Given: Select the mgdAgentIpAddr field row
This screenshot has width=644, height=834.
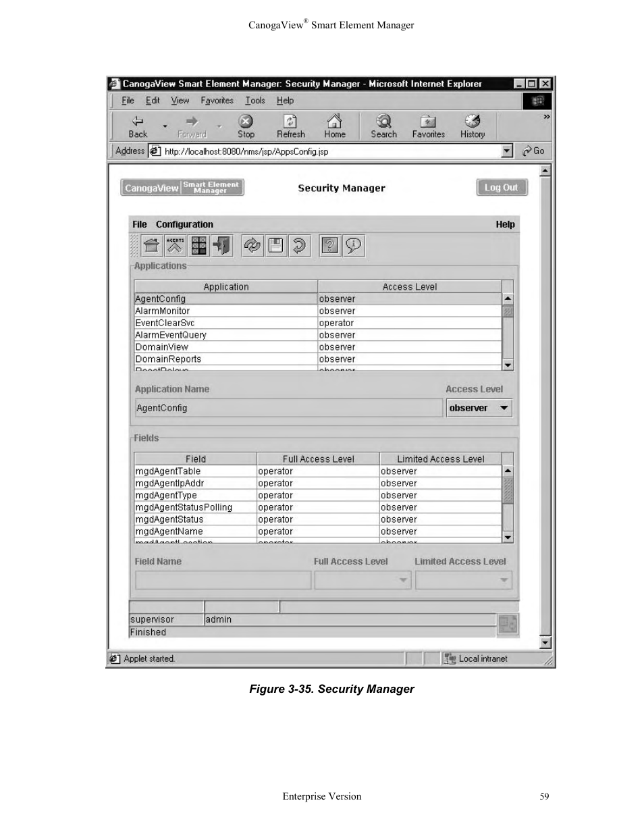Looking at the screenshot, I should tap(318, 483).
